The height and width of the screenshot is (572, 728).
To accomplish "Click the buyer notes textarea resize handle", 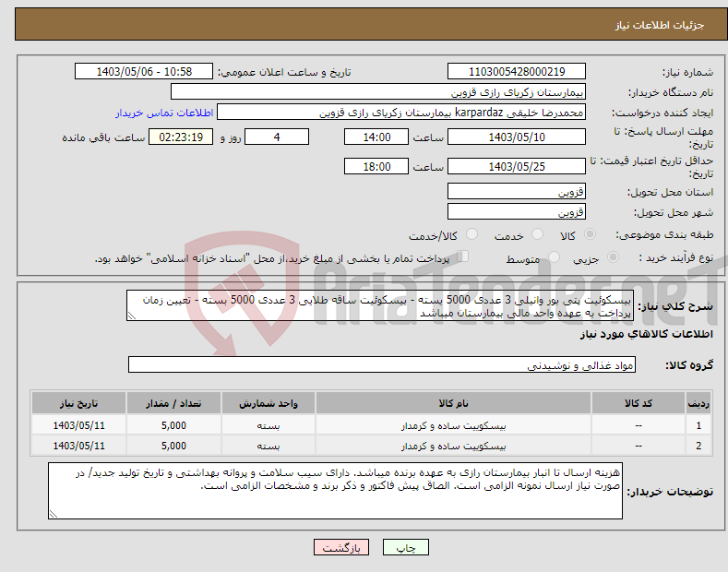I will pyautogui.click(x=54, y=514).
